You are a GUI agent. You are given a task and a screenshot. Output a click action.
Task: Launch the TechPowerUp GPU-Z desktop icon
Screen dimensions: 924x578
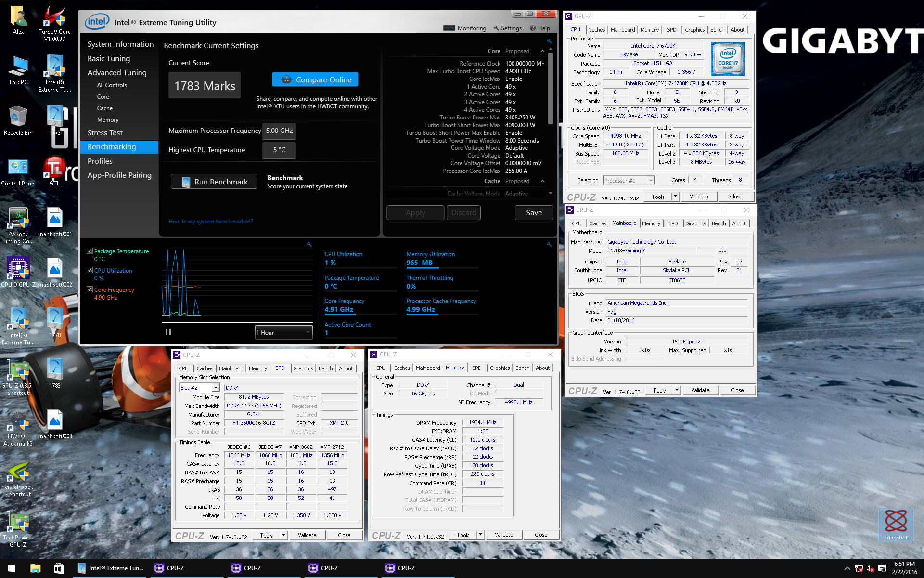click(x=18, y=529)
